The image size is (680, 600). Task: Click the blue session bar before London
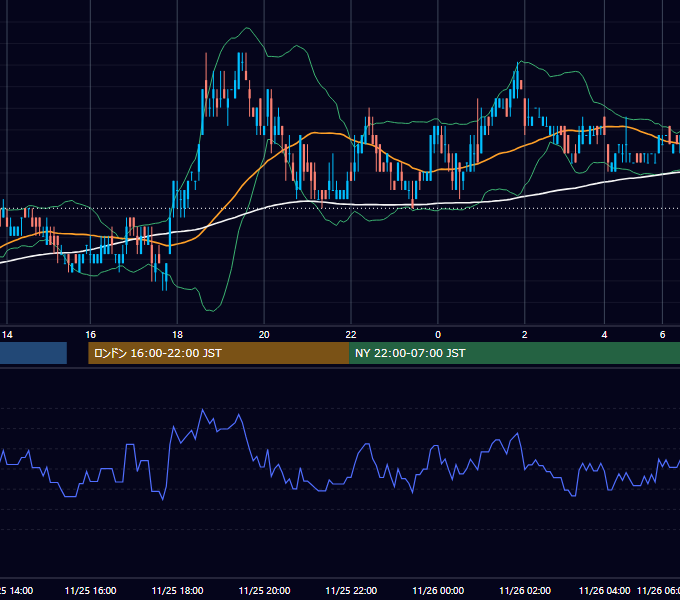click(x=33, y=353)
